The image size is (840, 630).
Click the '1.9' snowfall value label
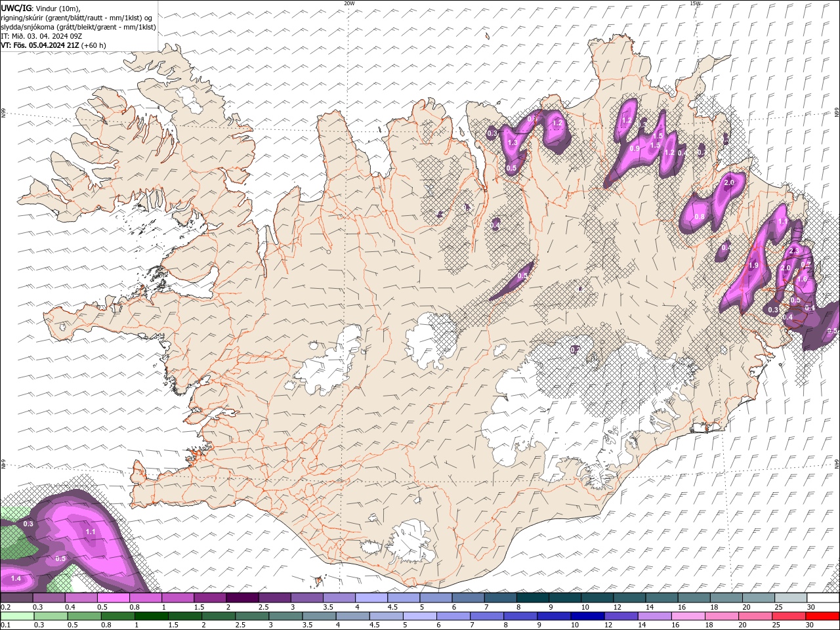(x=753, y=265)
